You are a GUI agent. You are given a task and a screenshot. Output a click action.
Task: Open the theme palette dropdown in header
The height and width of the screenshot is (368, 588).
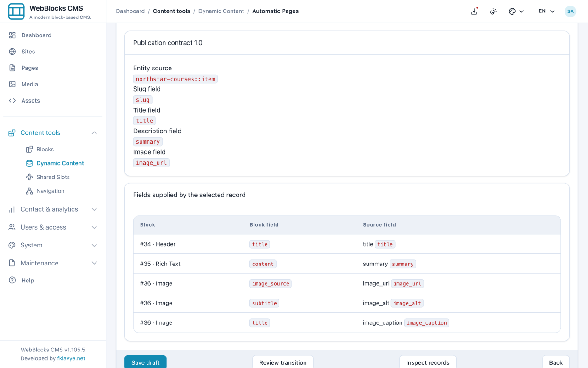point(516,11)
